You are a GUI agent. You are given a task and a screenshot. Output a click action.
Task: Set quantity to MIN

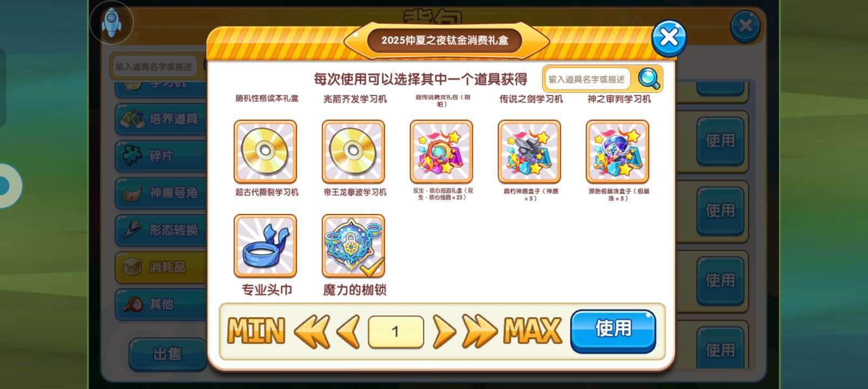[256, 331]
